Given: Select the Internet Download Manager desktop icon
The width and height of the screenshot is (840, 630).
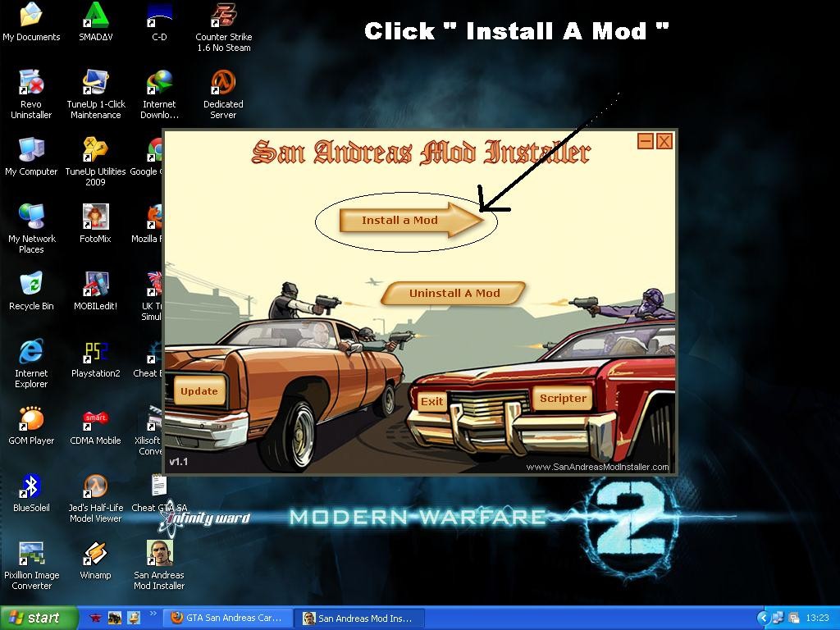Looking at the screenshot, I should click(159, 94).
